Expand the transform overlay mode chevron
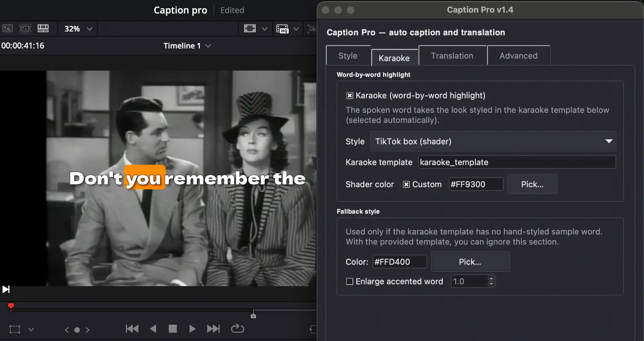644x341 pixels. point(31,330)
